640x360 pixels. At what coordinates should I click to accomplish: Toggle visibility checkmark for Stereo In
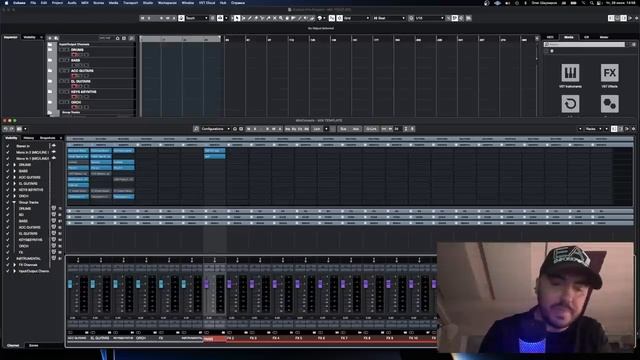click(7, 146)
